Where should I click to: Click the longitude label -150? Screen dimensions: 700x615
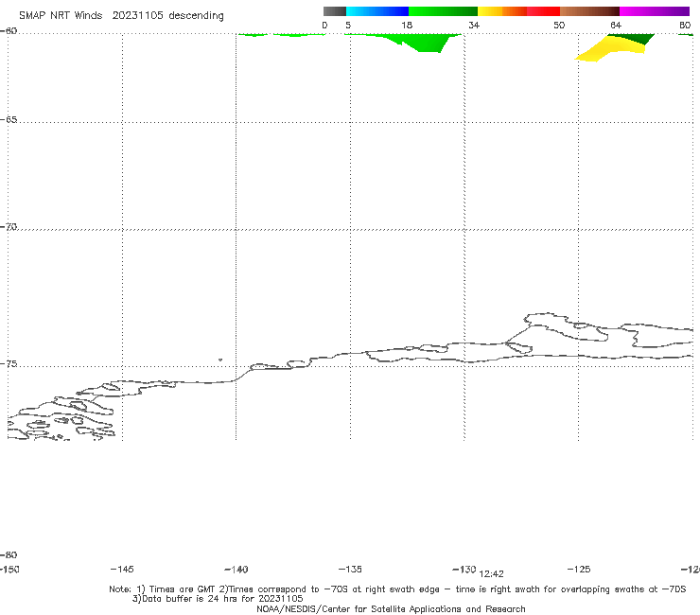9,569
